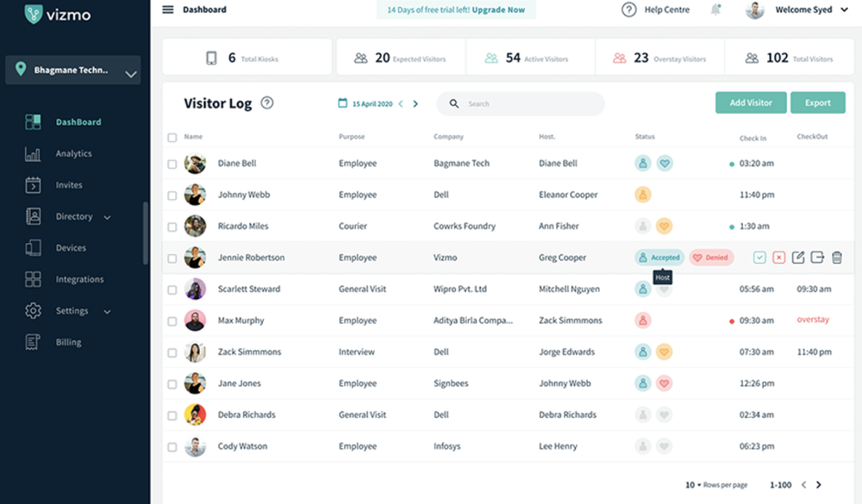Click Scarlett Steward's host status icon
862x504 pixels.
pos(643,289)
